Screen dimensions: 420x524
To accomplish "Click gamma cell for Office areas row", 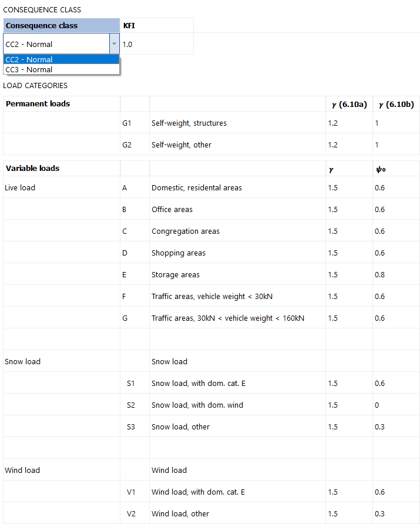I will coord(349,210).
